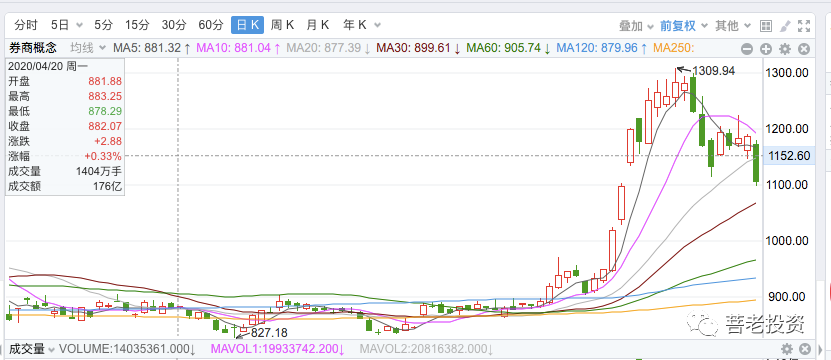Click the 2020/04/20 周一 date header

tap(48, 66)
